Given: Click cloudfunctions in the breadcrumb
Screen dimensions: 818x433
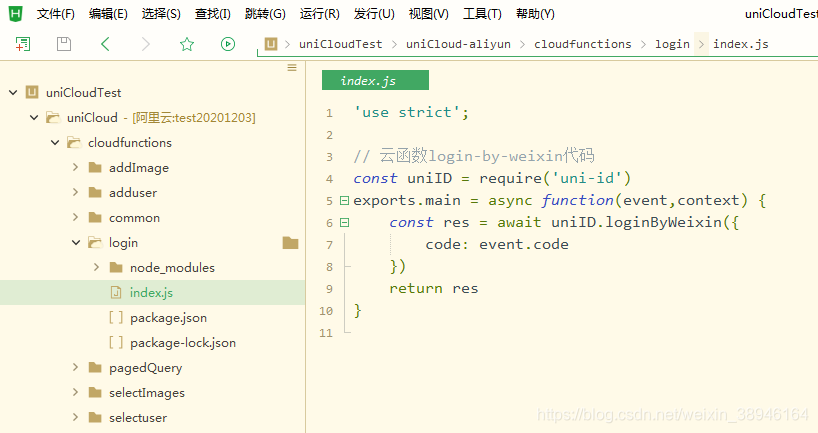Looking at the screenshot, I should 582,44.
